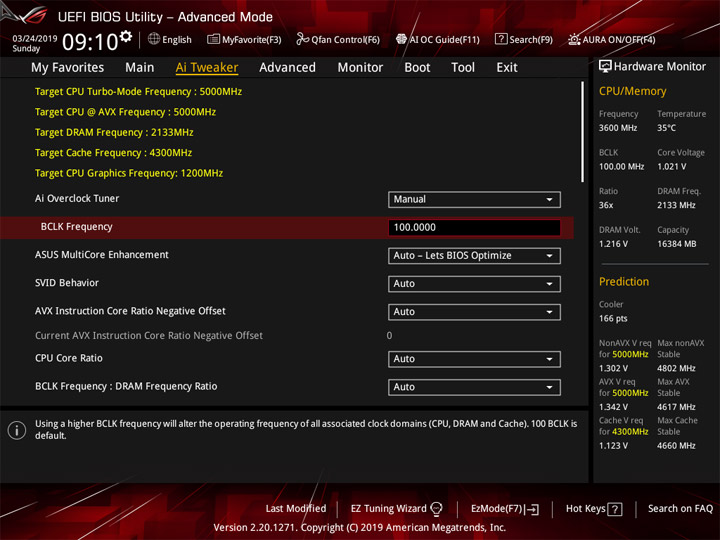Switch to the Main tab
720x540 pixels.
coord(140,68)
